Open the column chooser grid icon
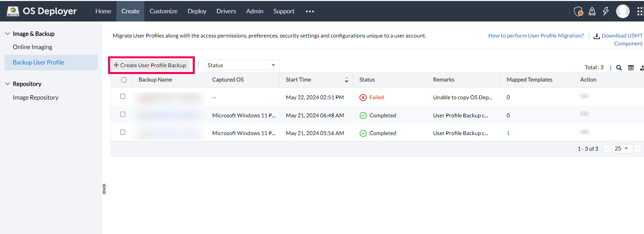 (x=631, y=68)
